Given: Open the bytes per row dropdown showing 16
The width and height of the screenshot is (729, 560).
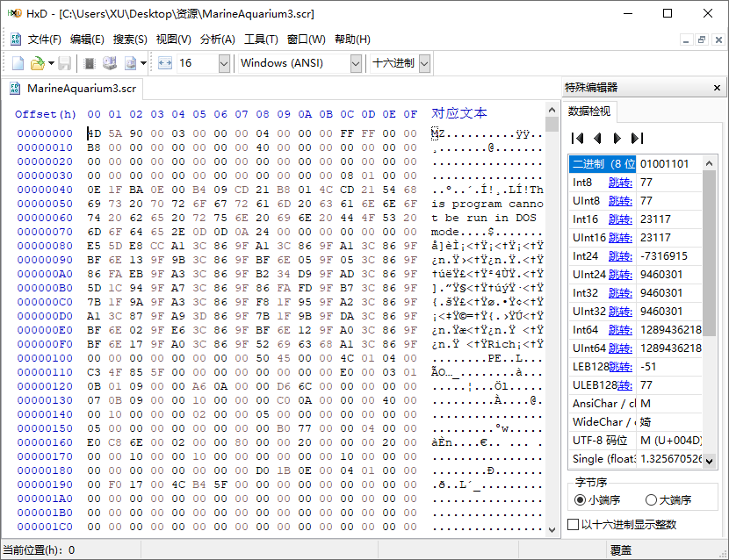Looking at the screenshot, I should [x=224, y=64].
